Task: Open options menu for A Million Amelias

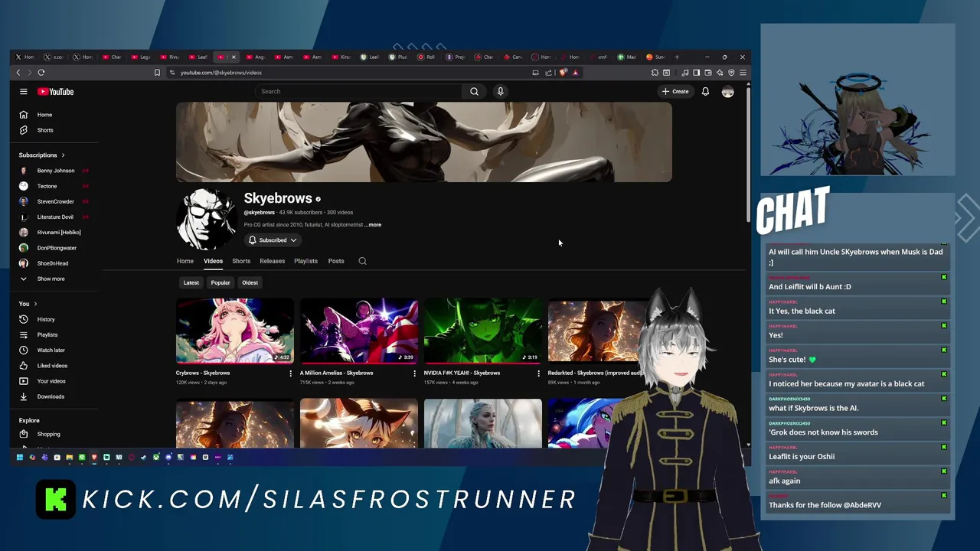Action: (x=414, y=373)
